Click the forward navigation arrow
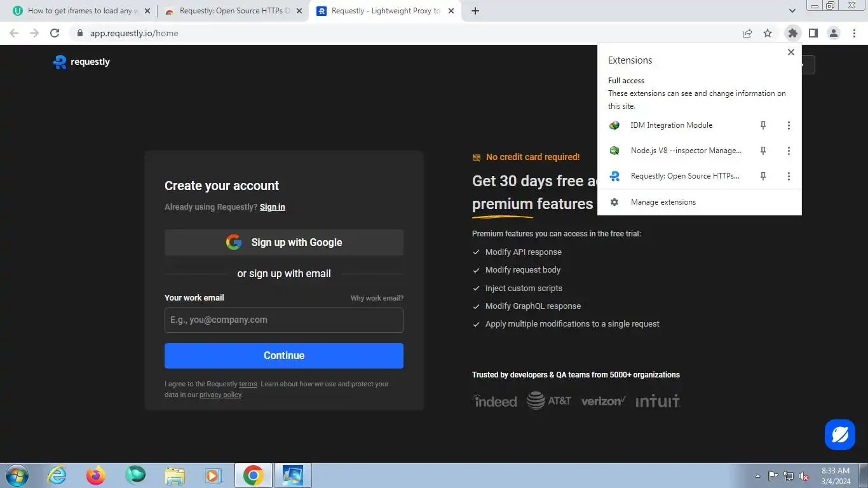The height and width of the screenshot is (488, 868). [x=34, y=33]
